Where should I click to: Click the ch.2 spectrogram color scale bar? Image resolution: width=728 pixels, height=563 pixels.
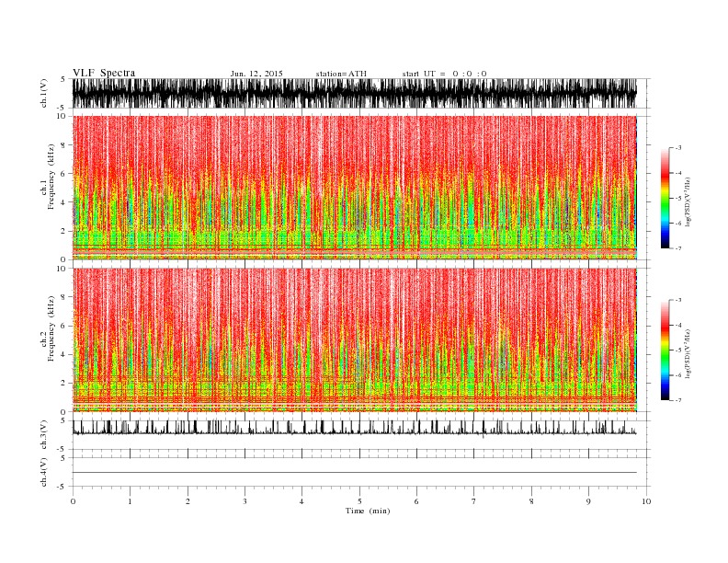665,350
